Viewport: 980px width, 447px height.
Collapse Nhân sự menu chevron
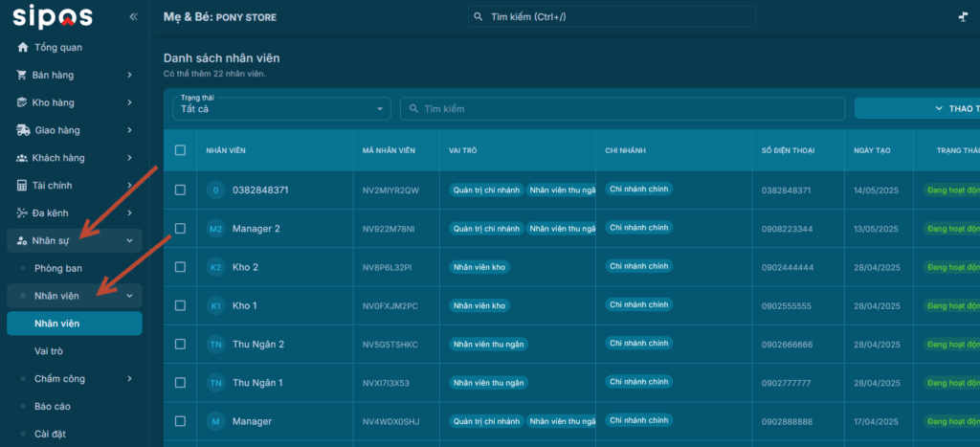point(129,240)
